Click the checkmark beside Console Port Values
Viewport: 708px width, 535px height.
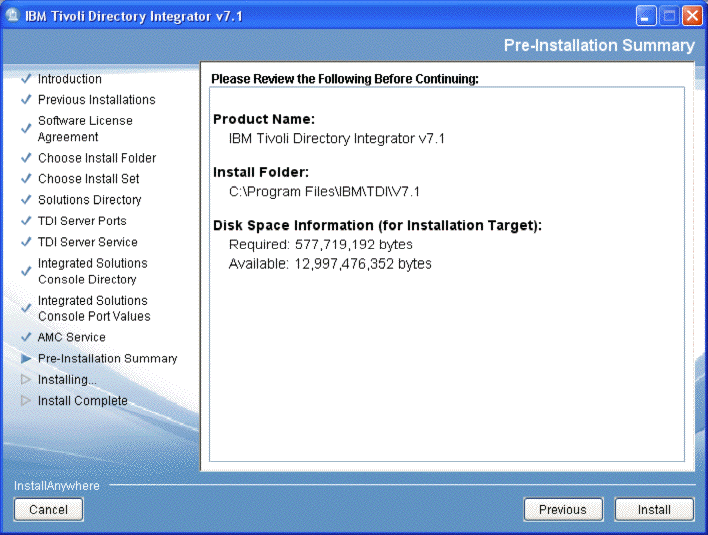pos(26,308)
